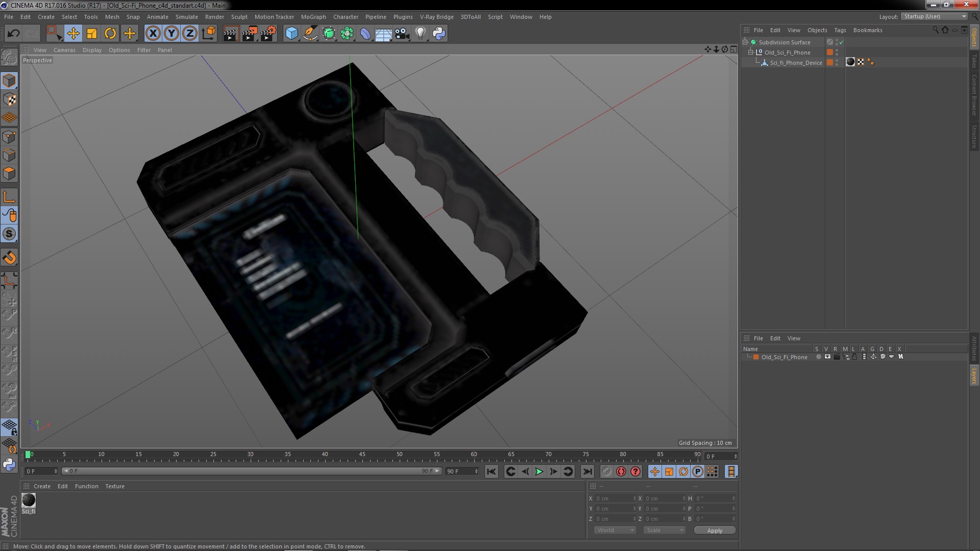Open the World coordinate dropdown
Screen dimensions: 980x551
(615, 530)
